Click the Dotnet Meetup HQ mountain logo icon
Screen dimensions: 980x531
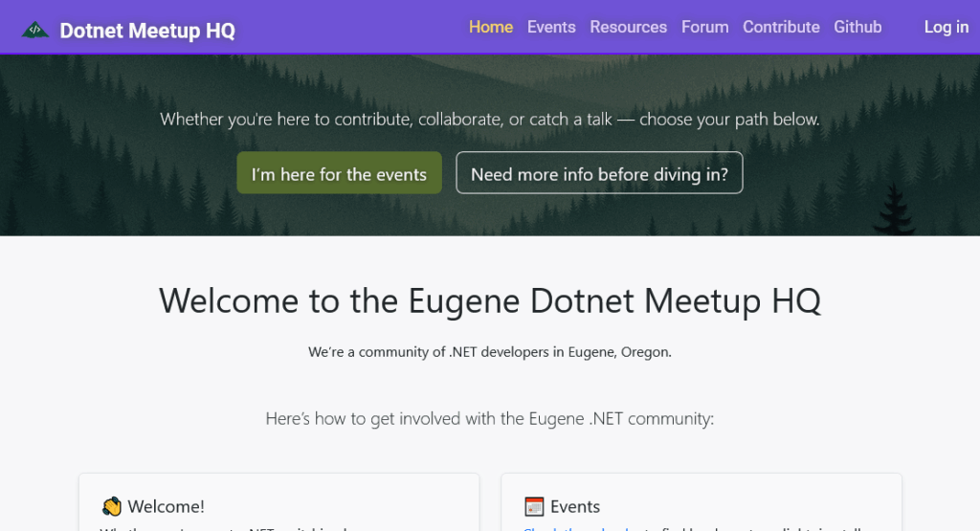35,30
